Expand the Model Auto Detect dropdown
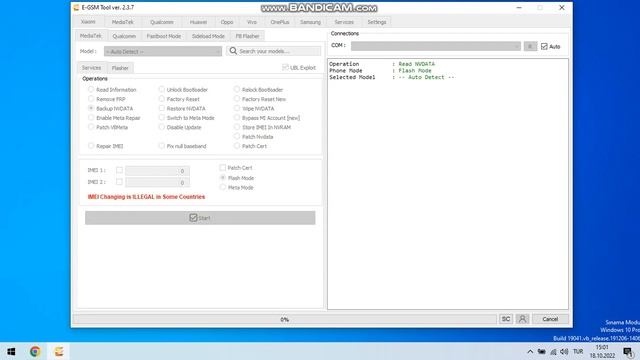 163,51
